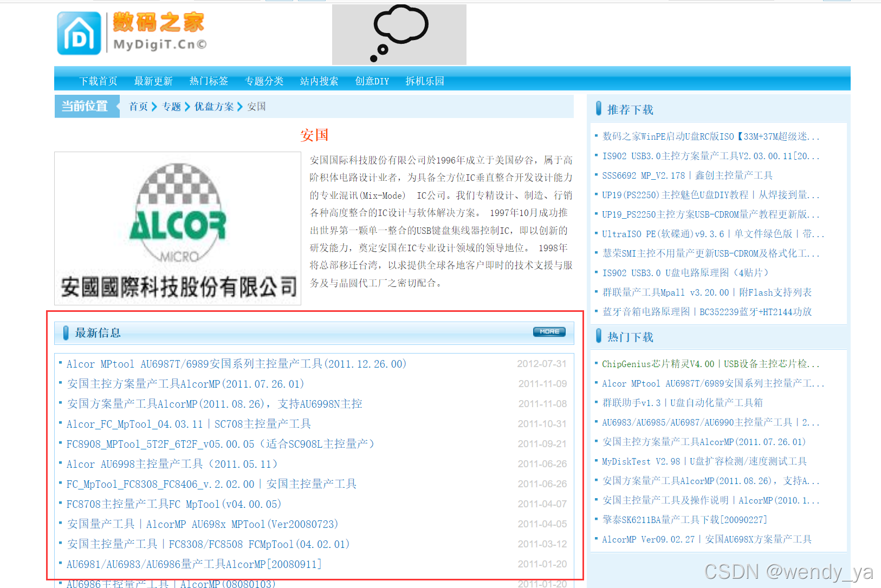Open the 创意DIY menu item
The image size is (881, 588).
pyautogui.click(x=372, y=81)
